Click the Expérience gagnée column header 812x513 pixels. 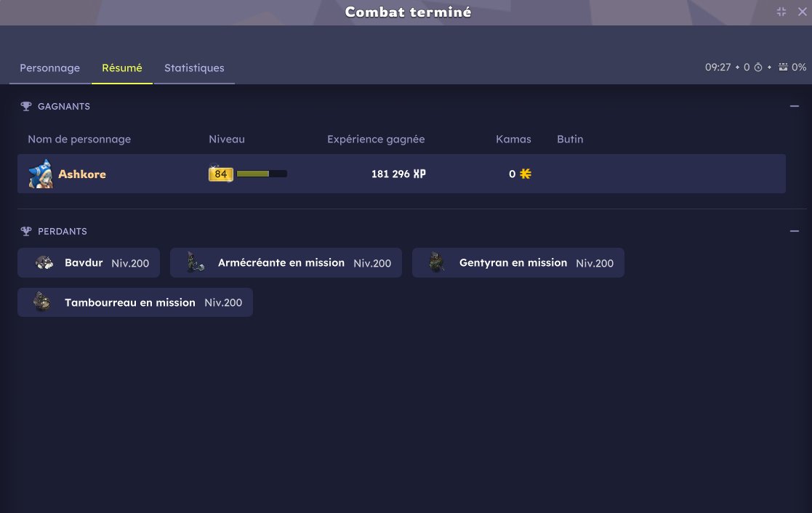click(x=376, y=139)
